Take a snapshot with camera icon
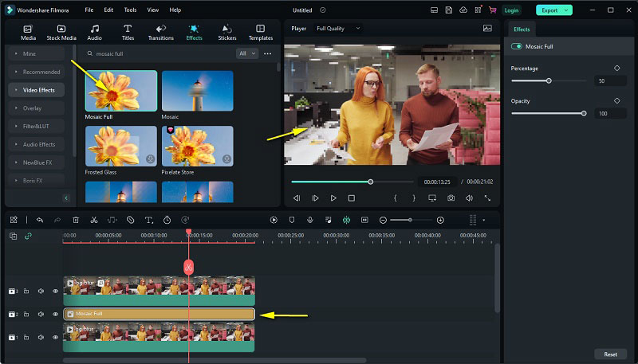Viewport: 638px width, 364px height. [451, 198]
